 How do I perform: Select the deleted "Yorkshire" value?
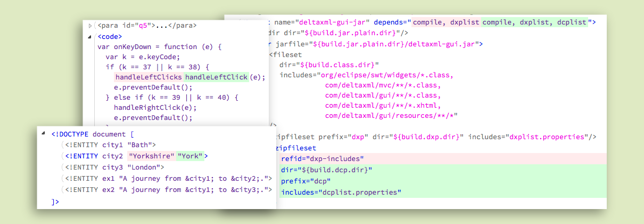(x=152, y=156)
